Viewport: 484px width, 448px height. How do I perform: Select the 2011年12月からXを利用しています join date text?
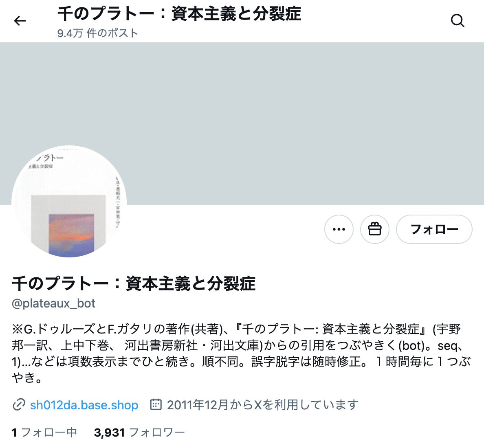pos(263,405)
